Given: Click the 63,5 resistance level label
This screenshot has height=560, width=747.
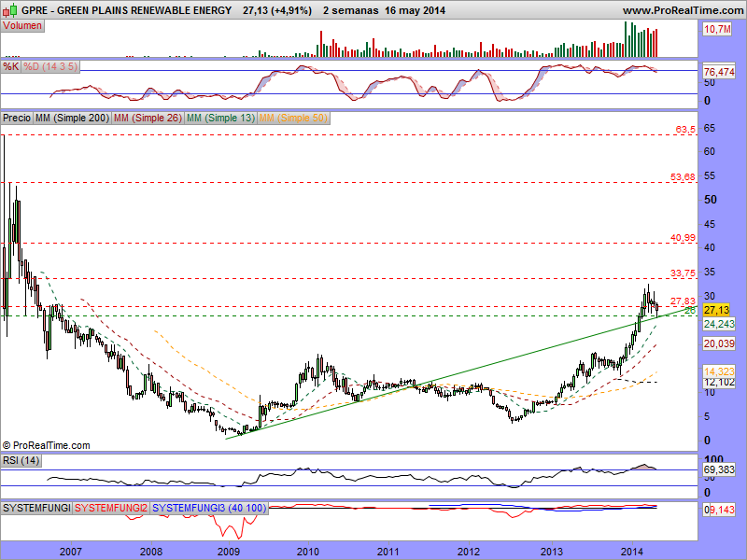Looking at the screenshot, I should tap(685, 130).
